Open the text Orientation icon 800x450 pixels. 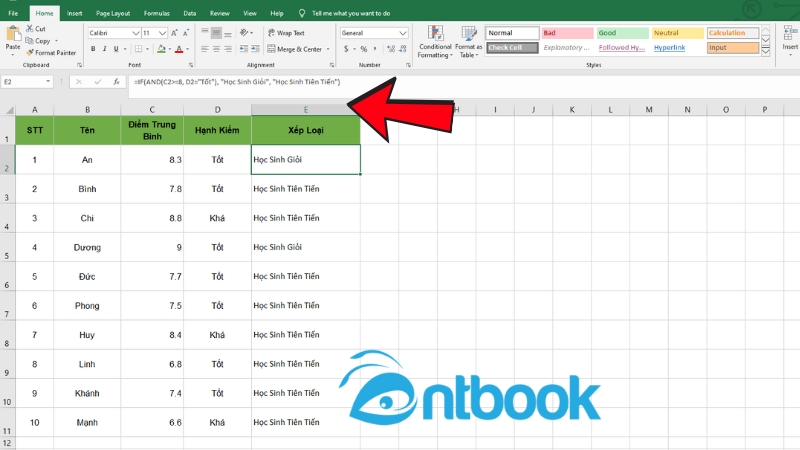pyautogui.click(x=244, y=33)
